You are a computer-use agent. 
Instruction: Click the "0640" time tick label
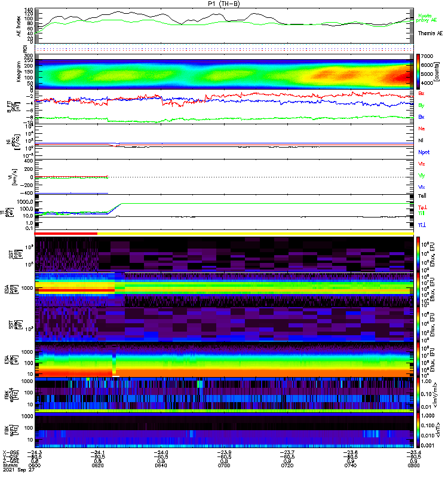(161, 465)
